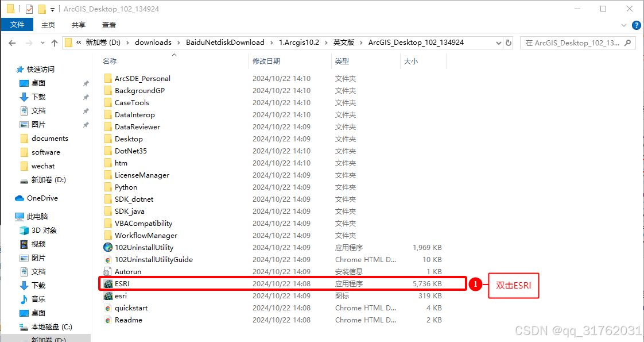The width and height of the screenshot is (644, 342).
Task: Open the quickstart HTML document
Action: point(131,308)
